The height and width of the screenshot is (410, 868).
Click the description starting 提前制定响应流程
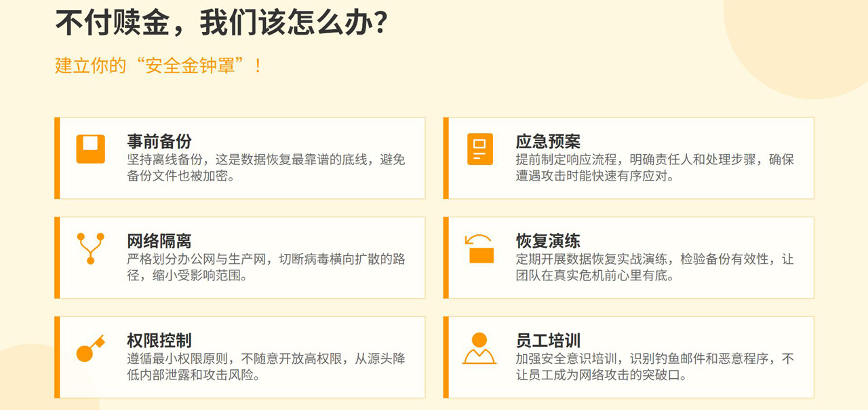655,168
